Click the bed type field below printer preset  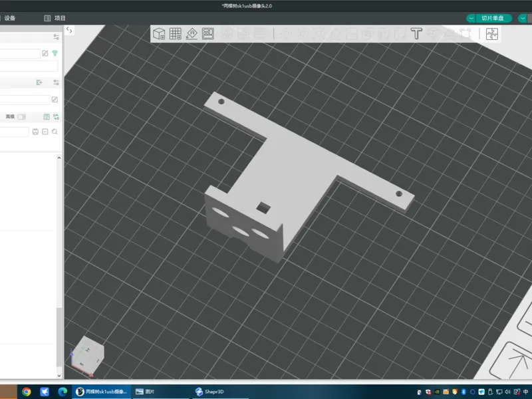click(29, 66)
